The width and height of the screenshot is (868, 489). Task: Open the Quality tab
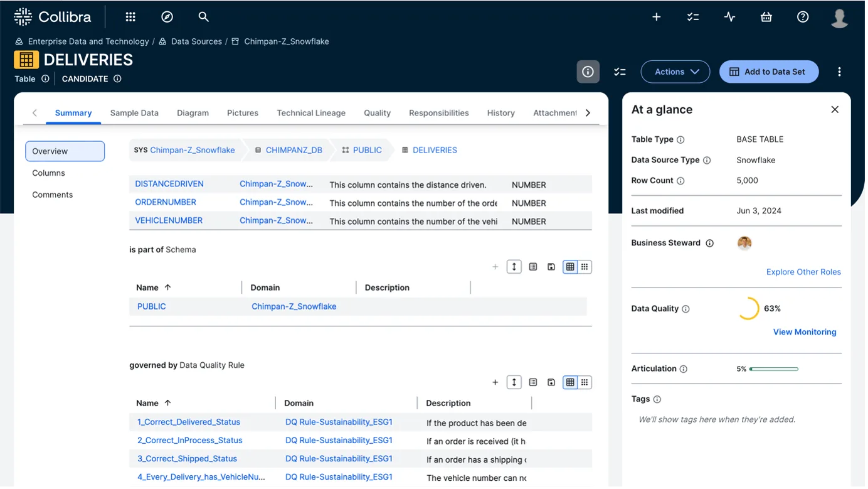click(x=377, y=113)
